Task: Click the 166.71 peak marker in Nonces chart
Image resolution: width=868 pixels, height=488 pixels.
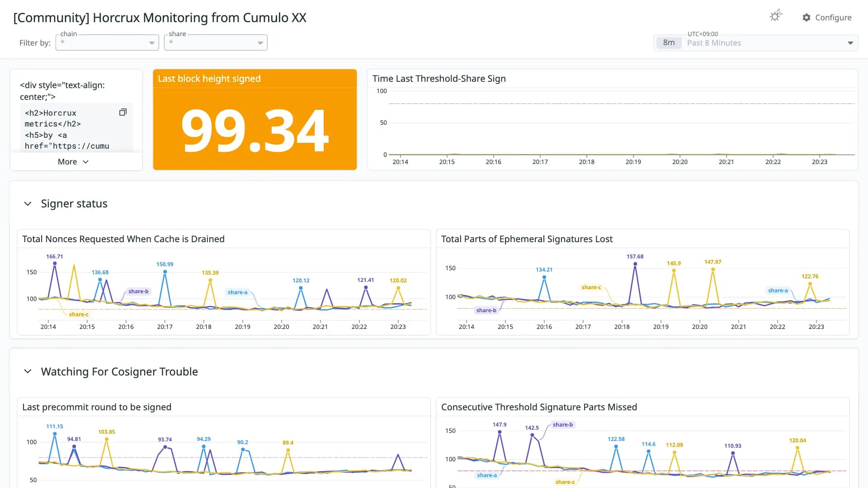Action: tap(55, 263)
